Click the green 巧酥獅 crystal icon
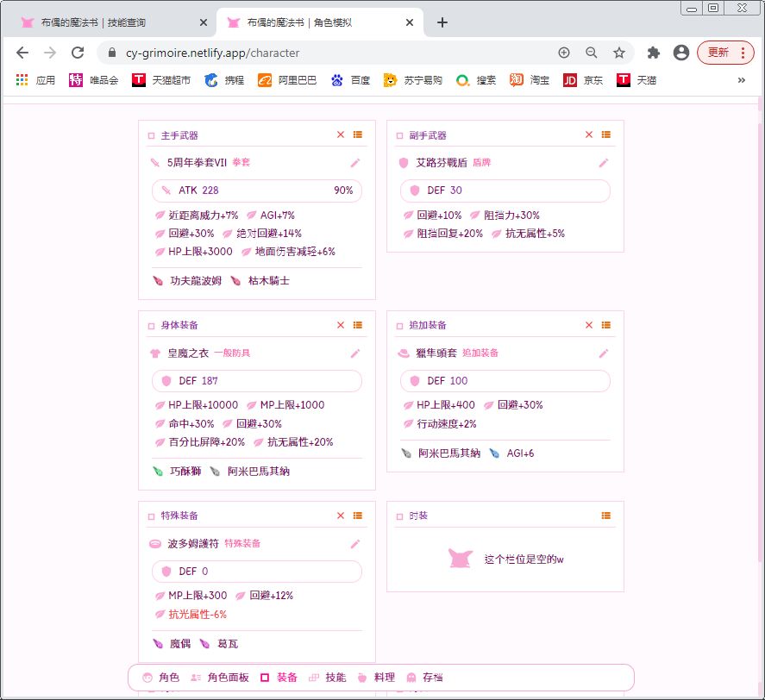 pyautogui.click(x=158, y=472)
